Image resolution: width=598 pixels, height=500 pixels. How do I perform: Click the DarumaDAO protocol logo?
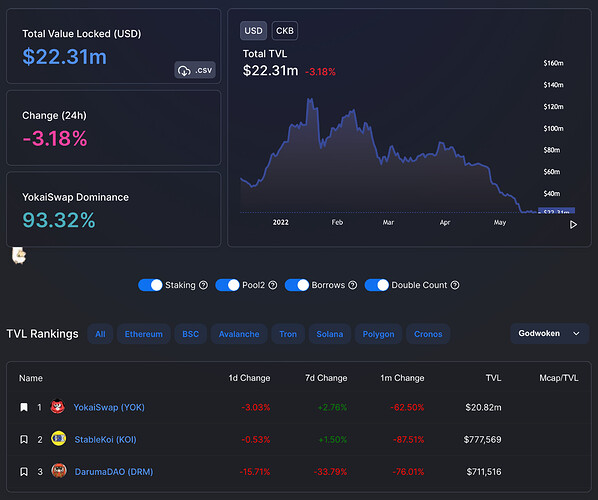point(59,471)
